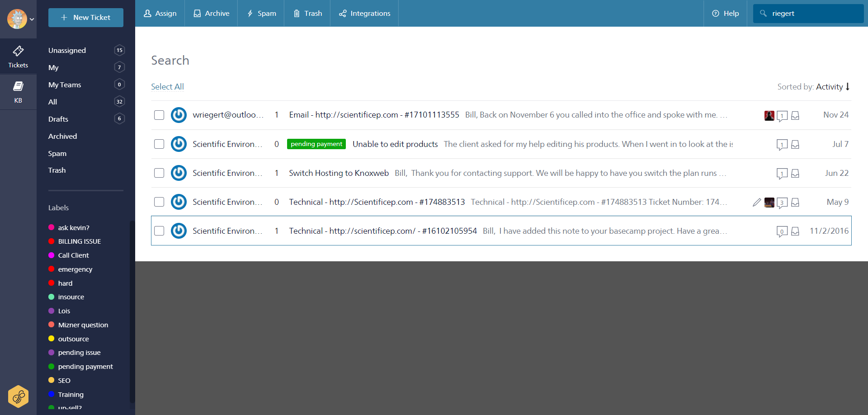
Task: Click the green pending payment tag on ticket
Action: click(316, 144)
